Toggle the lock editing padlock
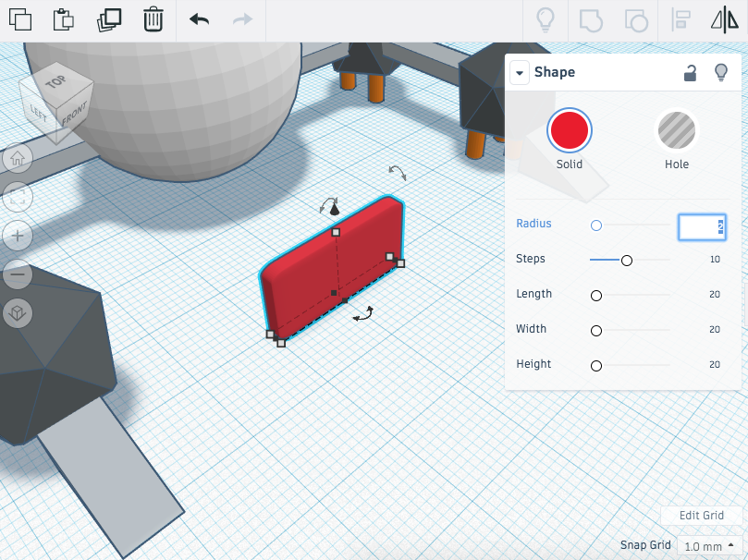 (x=690, y=73)
